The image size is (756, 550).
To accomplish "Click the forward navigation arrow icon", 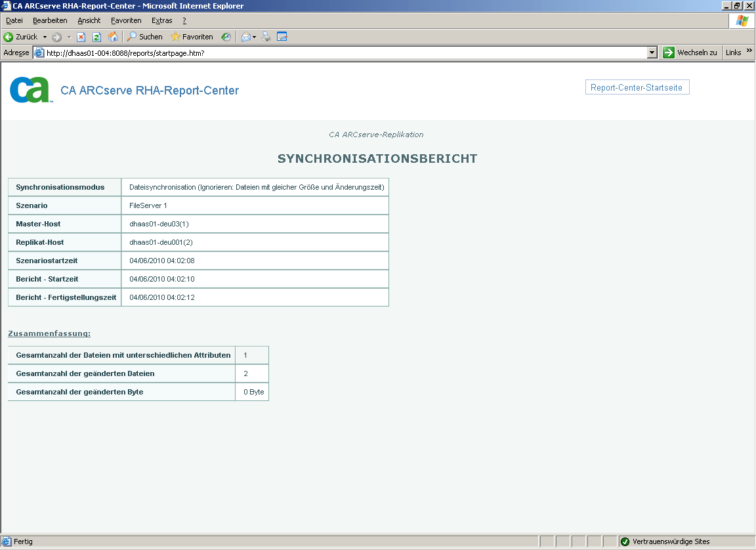I will (x=57, y=37).
